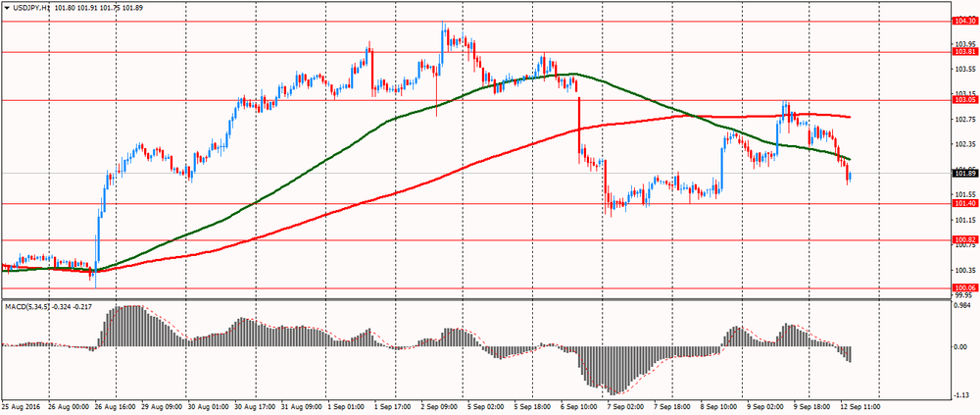Click the 6 Sep 10:00 time axis label
Viewport: 980px width, 415px height.
coord(577,405)
